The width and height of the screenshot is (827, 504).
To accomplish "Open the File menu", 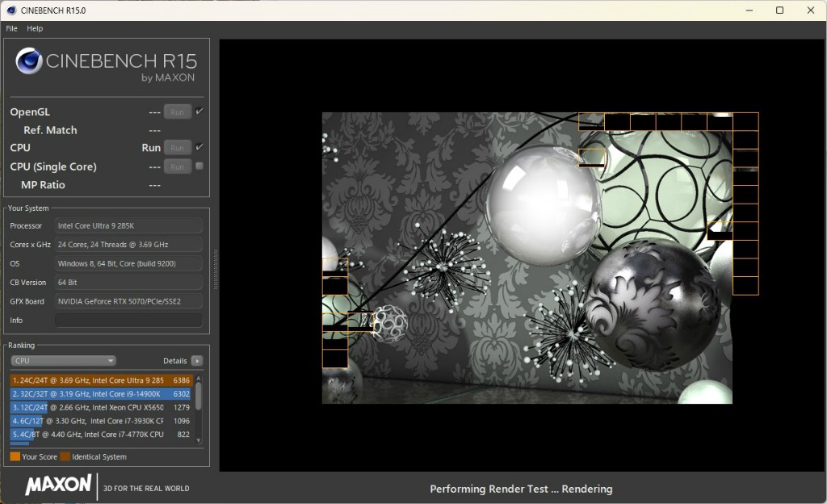I will coord(11,28).
